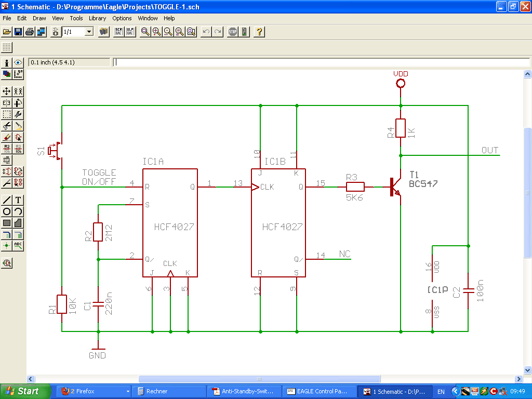Click the library books Use icon

[104, 32]
